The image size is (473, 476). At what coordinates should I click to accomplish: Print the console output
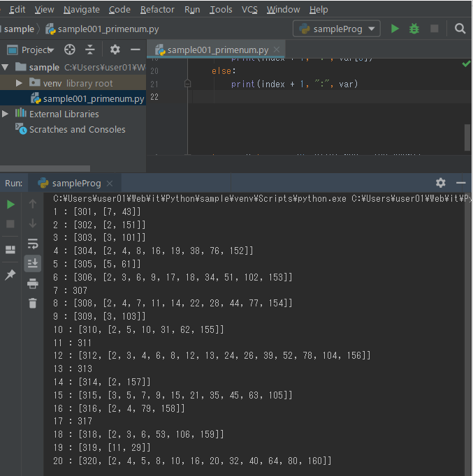click(33, 283)
